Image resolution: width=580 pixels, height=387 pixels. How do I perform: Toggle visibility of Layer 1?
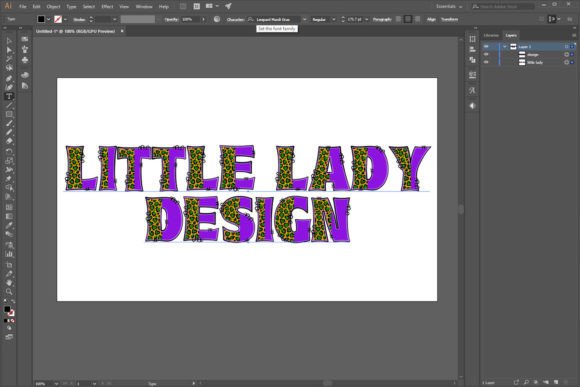[486, 47]
